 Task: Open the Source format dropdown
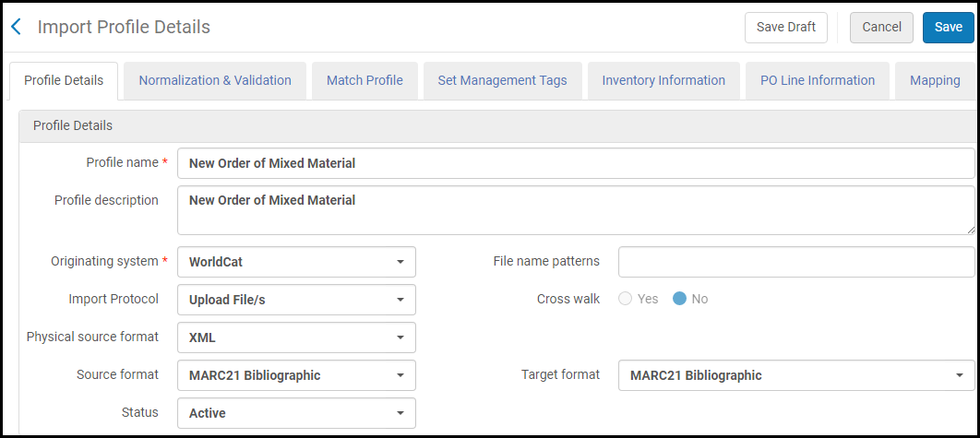pyautogui.click(x=296, y=375)
